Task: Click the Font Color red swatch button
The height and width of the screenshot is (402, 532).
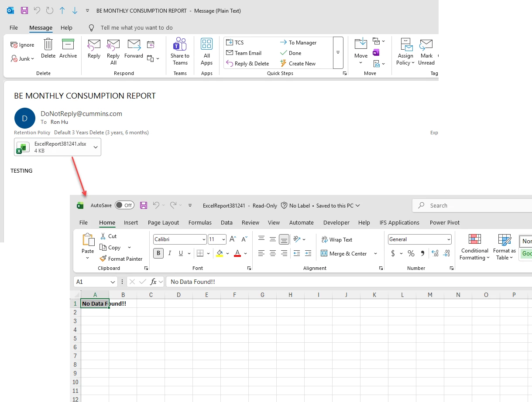Action: coord(237,253)
